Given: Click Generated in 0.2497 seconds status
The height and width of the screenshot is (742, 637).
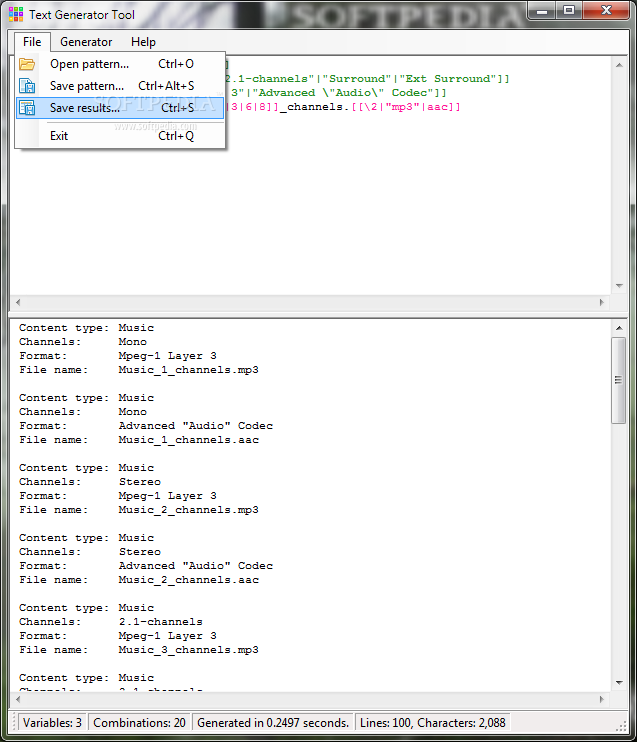Looking at the screenshot, I should coord(273,723).
